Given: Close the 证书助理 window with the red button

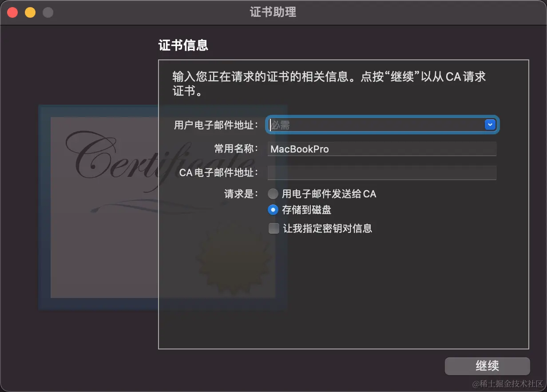Looking at the screenshot, I should pyautogui.click(x=12, y=12).
